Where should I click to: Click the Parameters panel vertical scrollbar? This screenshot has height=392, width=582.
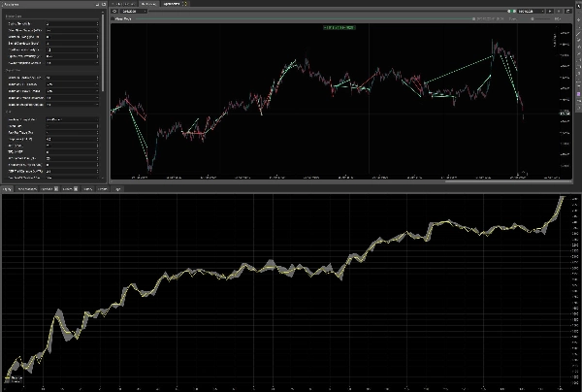[104, 49]
